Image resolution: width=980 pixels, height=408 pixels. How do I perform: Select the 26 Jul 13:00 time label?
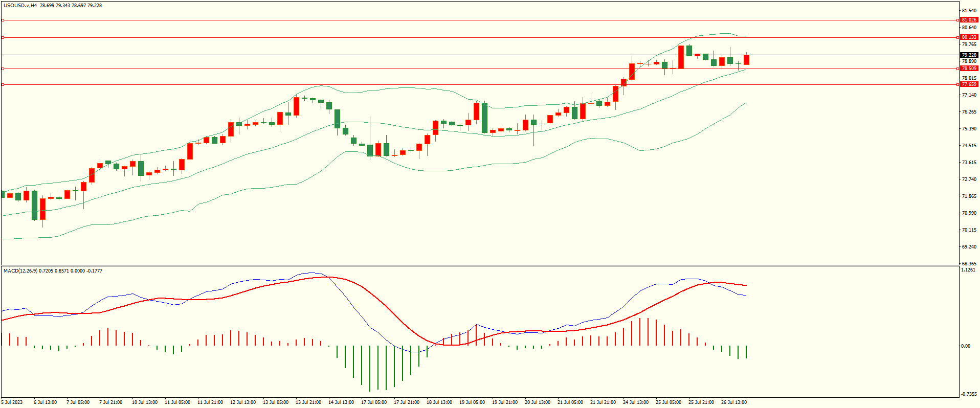(x=733, y=402)
